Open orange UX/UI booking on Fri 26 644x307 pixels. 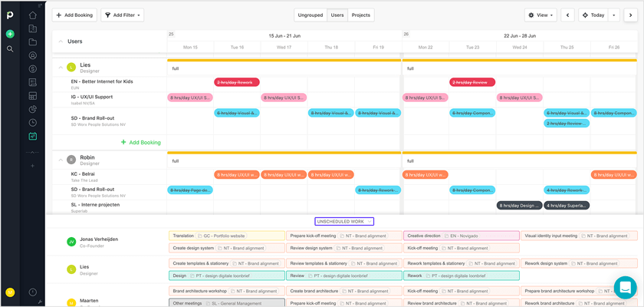(x=613, y=175)
